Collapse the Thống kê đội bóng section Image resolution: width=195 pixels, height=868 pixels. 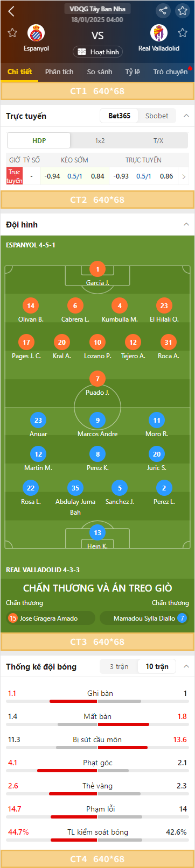(x=186, y=666)
